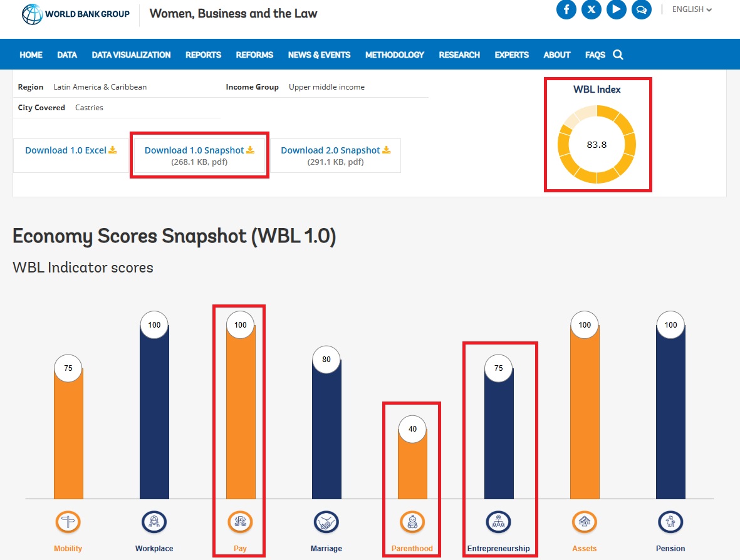The image size is (740, 560).
Task: Click the Mobility signpost icon
Action: tap(68, 522)
